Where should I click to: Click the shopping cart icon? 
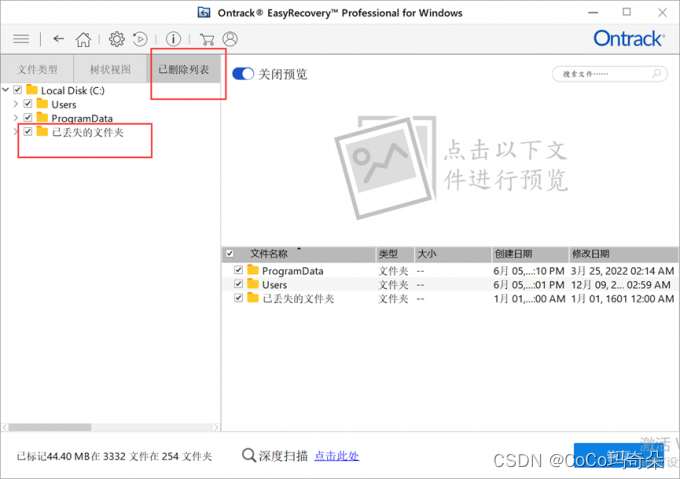[207, 39]
